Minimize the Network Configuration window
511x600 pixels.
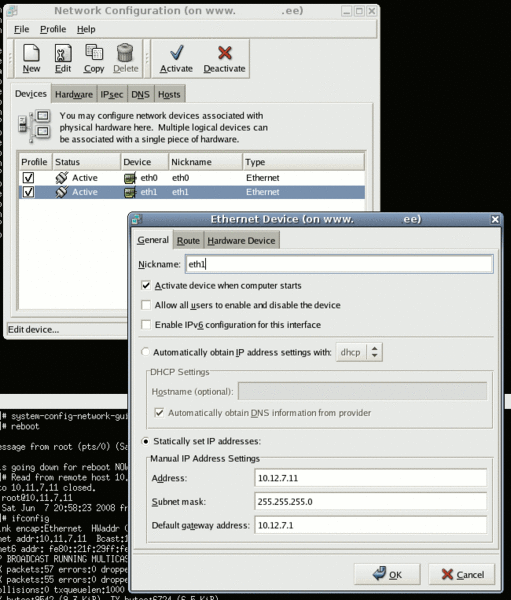(346, 11)
